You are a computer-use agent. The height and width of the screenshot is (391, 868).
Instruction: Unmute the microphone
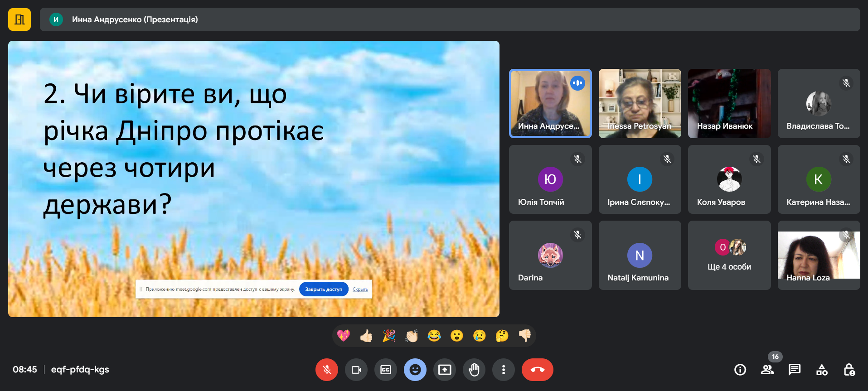326,370
